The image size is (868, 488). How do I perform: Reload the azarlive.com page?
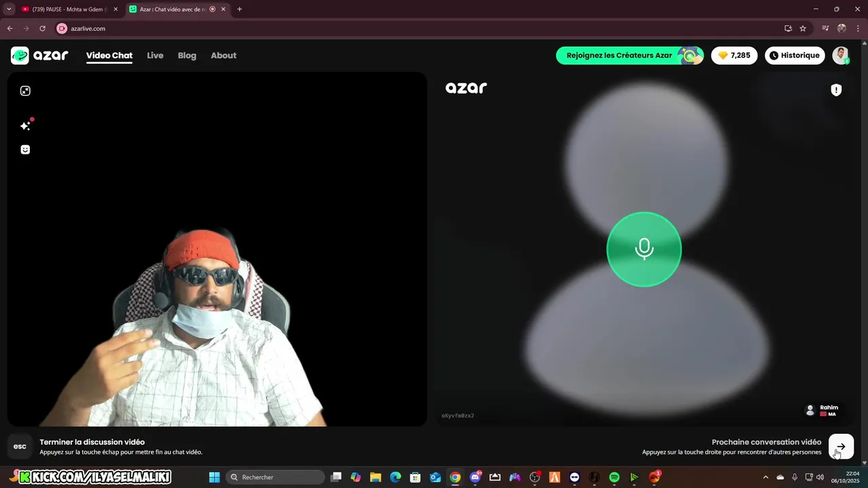[42, 28]
